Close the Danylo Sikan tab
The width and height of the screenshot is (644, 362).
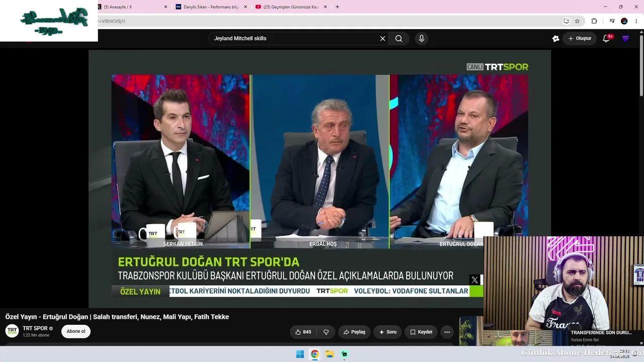pyautogui.click(x=246, y=7)
